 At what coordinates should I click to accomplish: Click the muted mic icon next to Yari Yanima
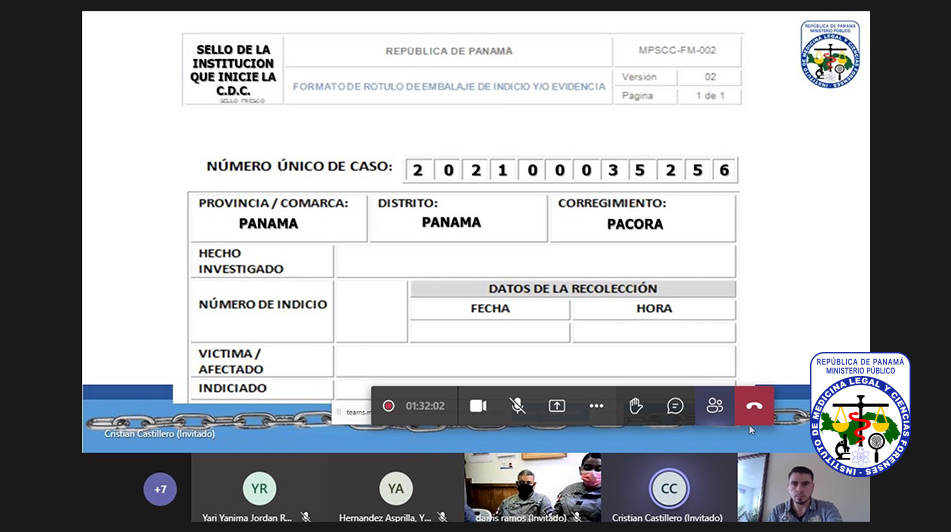(306, 517)
